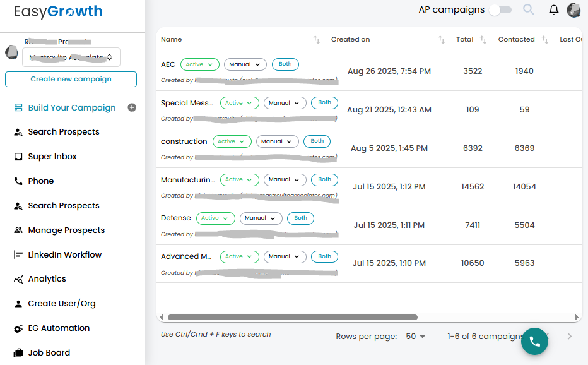Open Manual dropdown for Defense campaign

pos(261,218)
